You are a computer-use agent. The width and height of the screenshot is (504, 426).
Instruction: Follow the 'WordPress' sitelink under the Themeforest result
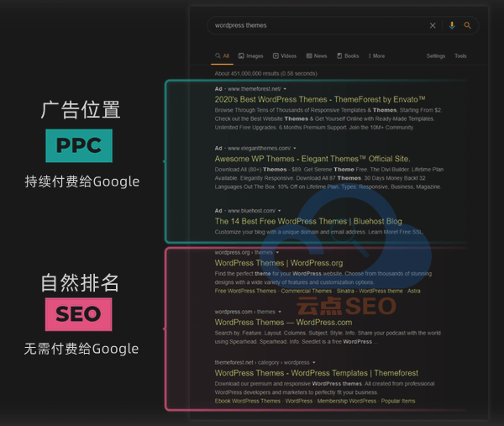(x=298, y=402)
